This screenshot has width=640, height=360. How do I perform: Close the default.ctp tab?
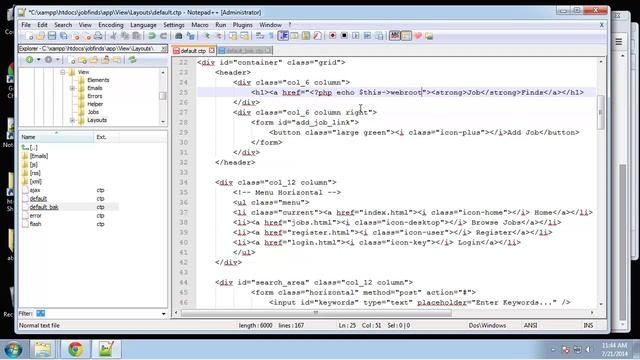point(212,51)
